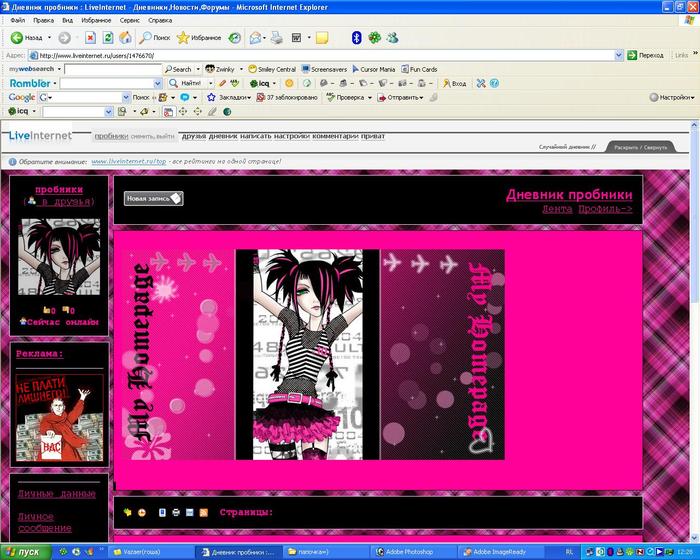
Task: Click the Раскрыть / Свернуть tab
Action: coord(640,147)
